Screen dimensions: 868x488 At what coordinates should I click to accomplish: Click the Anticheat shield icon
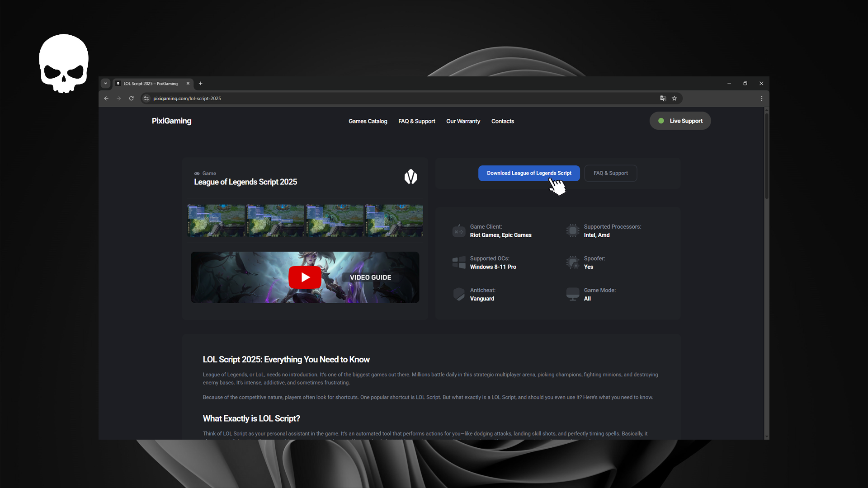pos(458,294)
